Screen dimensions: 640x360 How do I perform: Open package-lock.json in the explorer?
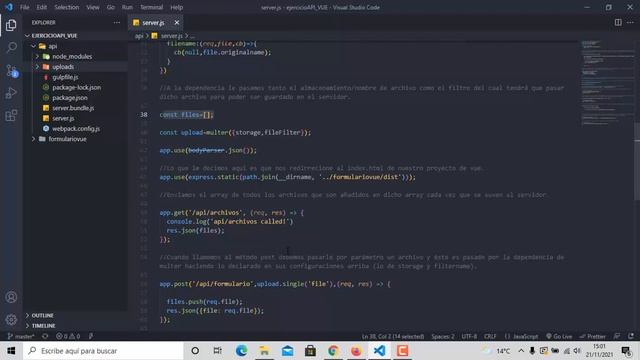[76, 87]
